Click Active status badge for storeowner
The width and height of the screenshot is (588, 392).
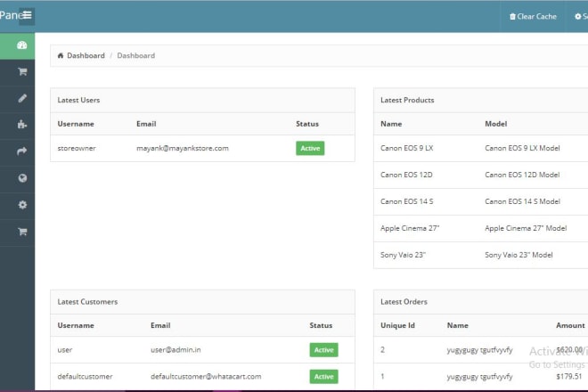[310, 148]
